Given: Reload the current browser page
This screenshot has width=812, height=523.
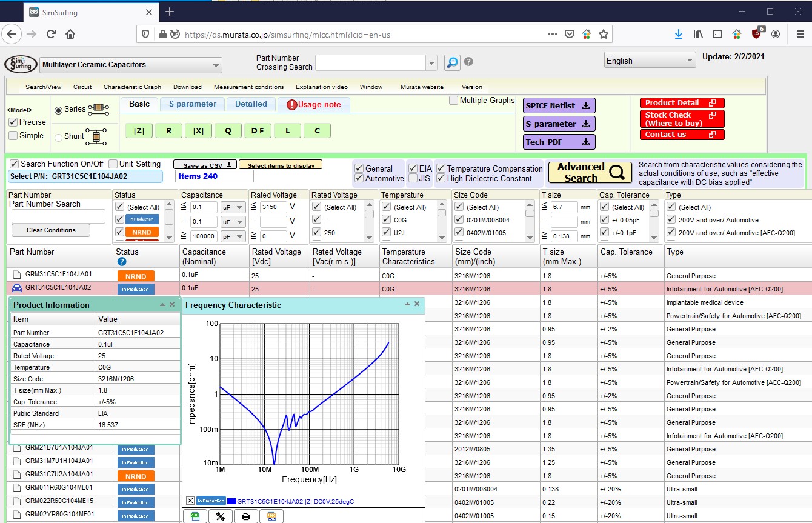Looking at the screenshot, I should [50, 34].
